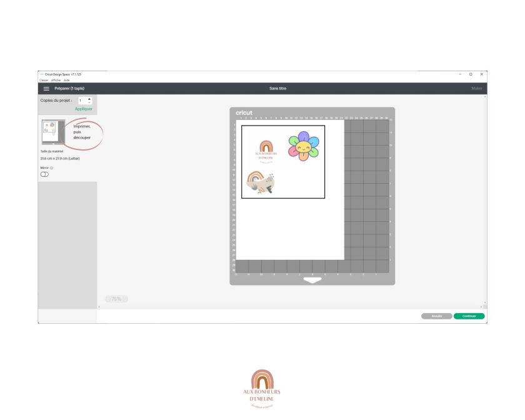The width and height of the screenshot is (525, 420).
Task: Open the Classer menu
Action: click(x=42, y=79)
